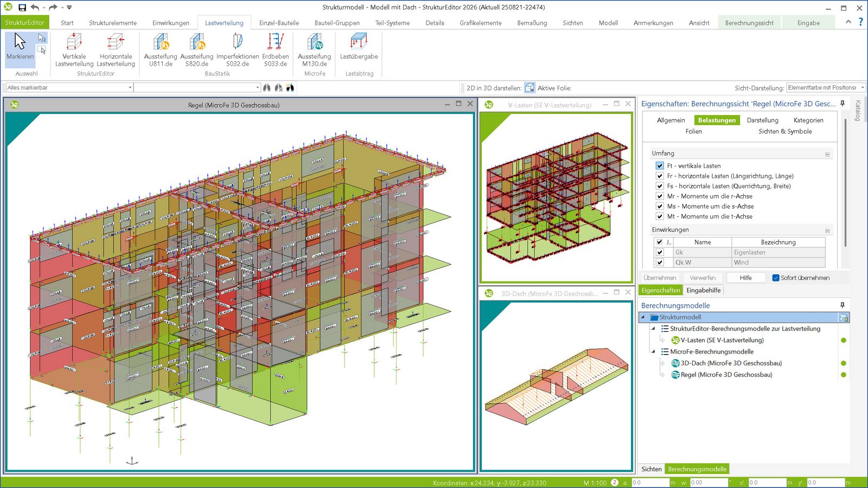Collapse MicroFe-Berechnungsmodelle tree node

click(653, 351)
